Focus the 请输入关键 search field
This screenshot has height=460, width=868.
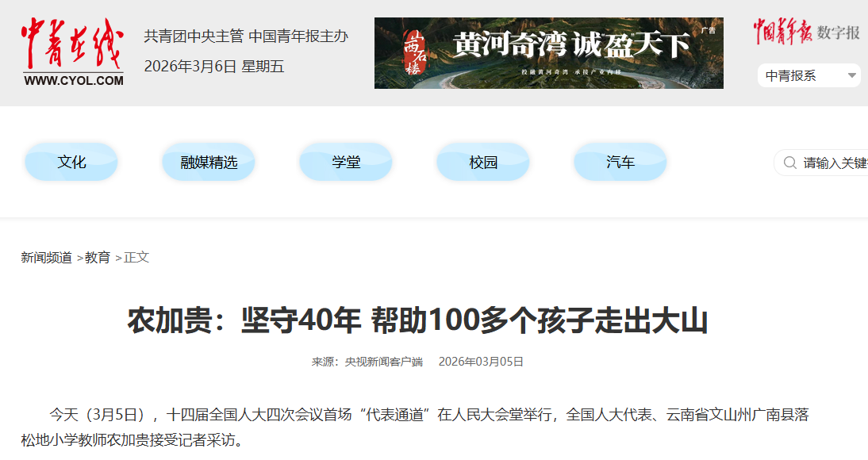(x=833, y=163)
